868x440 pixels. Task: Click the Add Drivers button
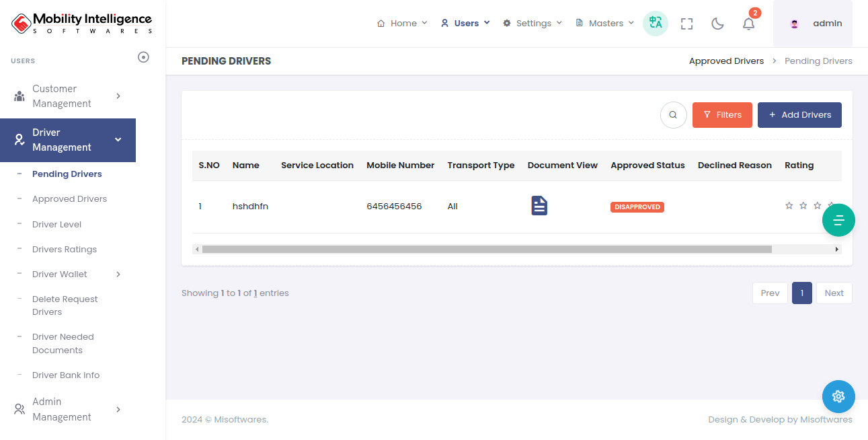799,115
